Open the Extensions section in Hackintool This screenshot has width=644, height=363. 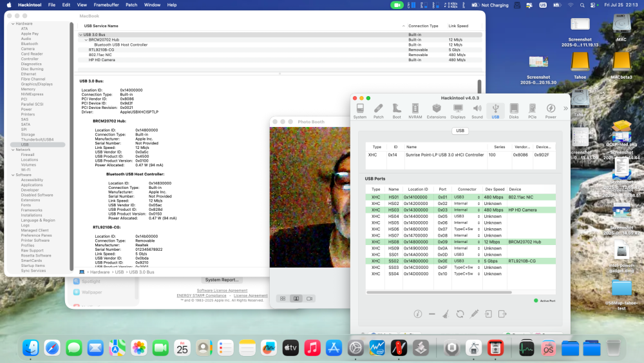(436, 111)
